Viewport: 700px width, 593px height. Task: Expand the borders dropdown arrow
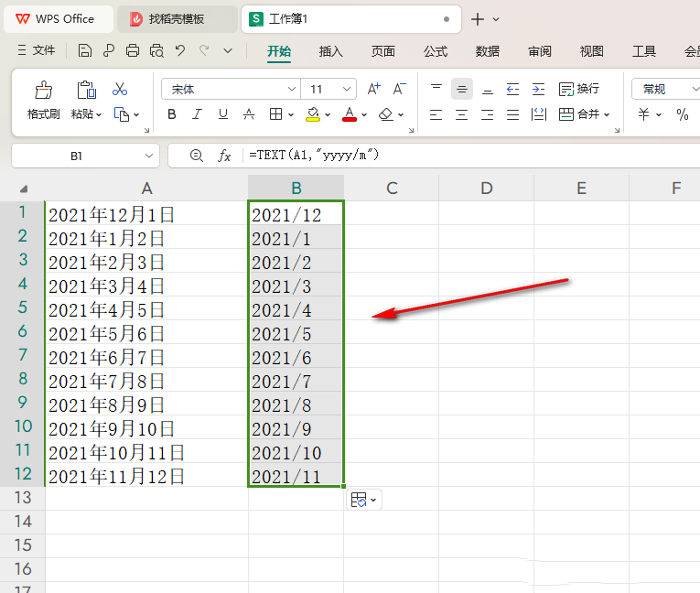click(x=291, y=115)
